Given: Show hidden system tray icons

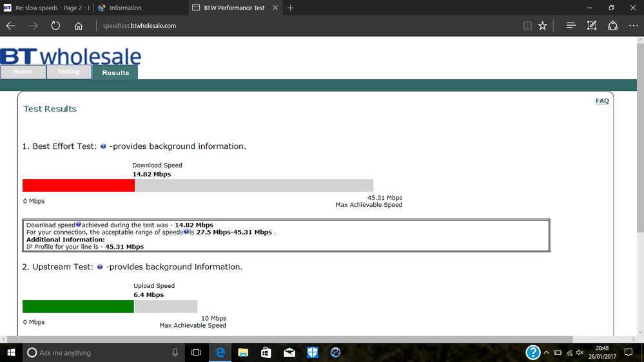Looking at the screenshot, I should [x=546, y=352].
